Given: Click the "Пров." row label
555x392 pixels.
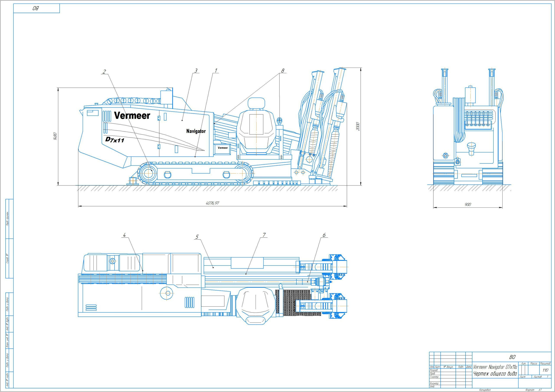Looking at the screenshot, I should (433, 373).
